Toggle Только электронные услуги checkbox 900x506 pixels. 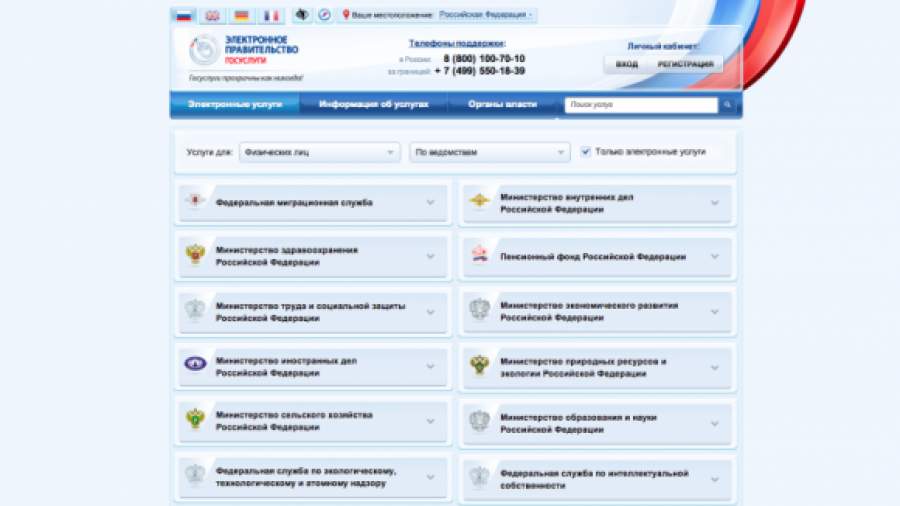point(585,152)
